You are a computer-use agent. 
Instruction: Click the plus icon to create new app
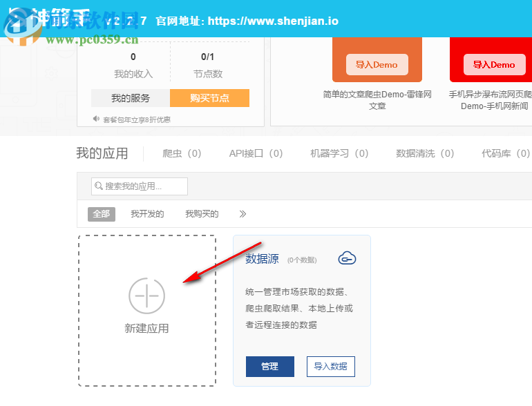coord(146,296)
